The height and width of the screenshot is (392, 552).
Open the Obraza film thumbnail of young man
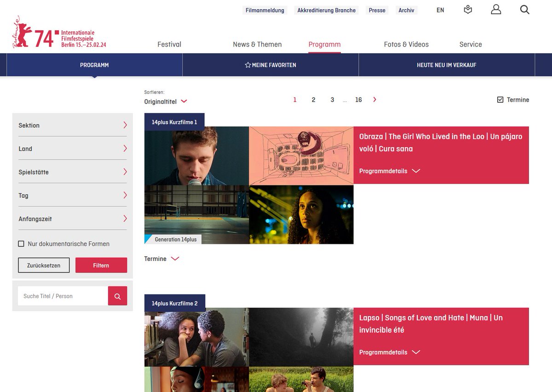(x=196, y=156)
